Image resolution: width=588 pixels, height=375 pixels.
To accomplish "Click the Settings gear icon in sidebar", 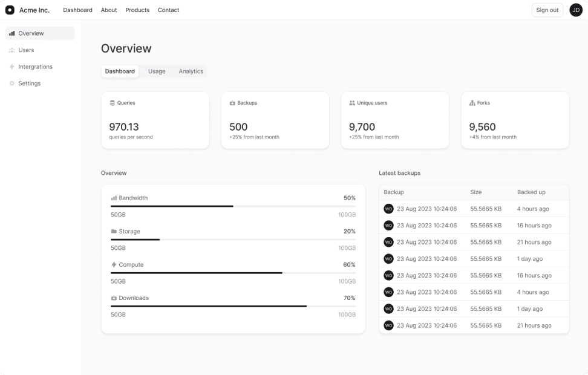I will point(12,83).
